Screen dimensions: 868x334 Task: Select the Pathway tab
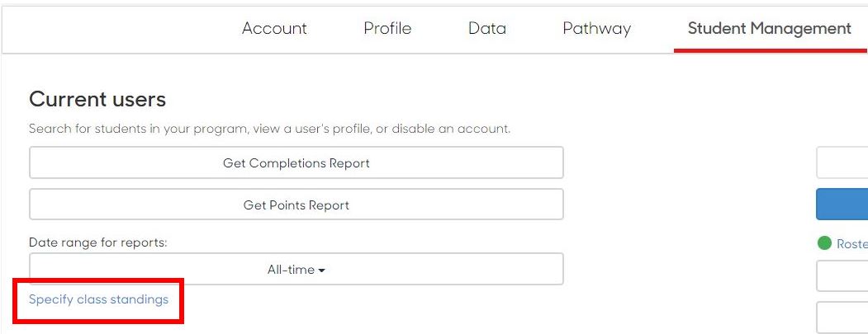point(597,28)
